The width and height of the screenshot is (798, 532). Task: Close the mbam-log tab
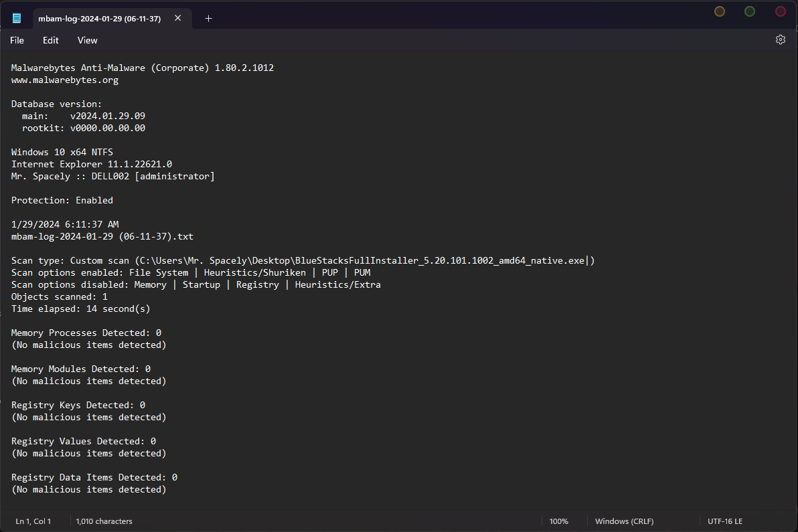click(x=177, y=18)
